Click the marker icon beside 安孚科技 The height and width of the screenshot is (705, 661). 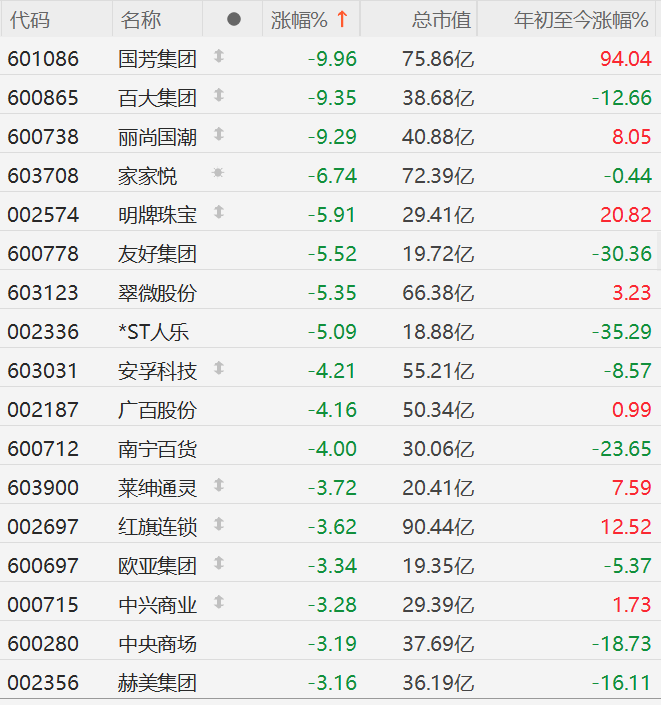pos(219,370)
